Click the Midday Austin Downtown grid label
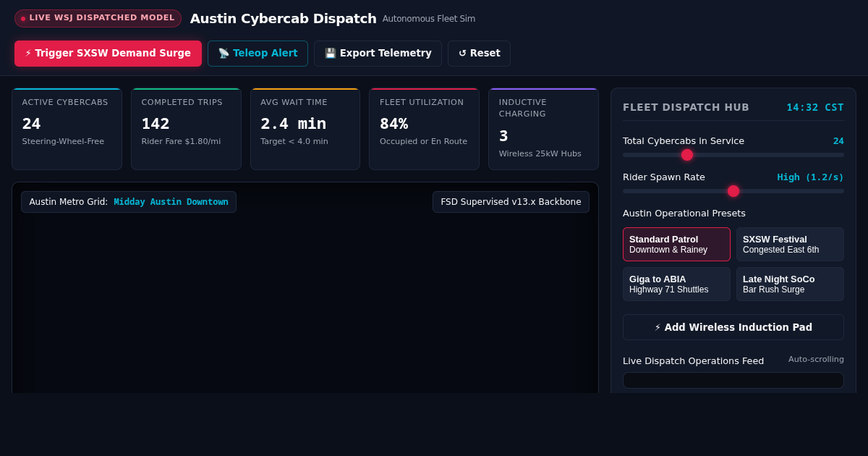The height and width of the screenshot is (456, 868). (x=171, y=202)
